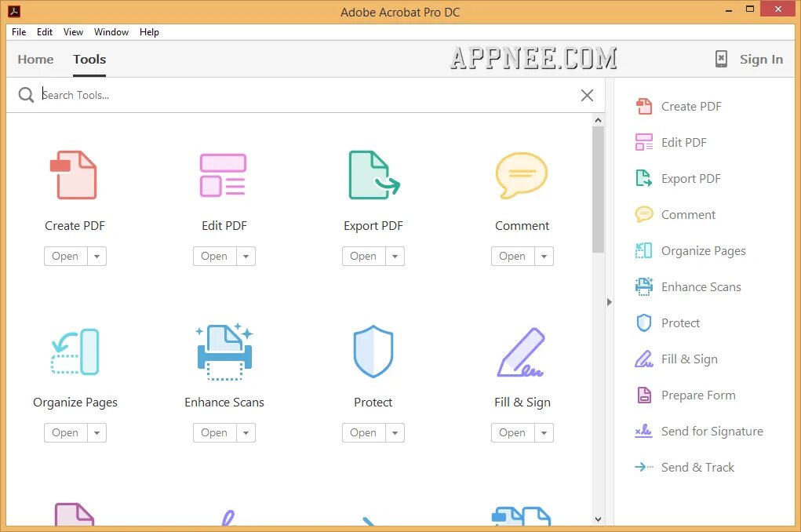
Task: Click the Organize Pages icon in right sidebar
Action: tap(643, 250)
